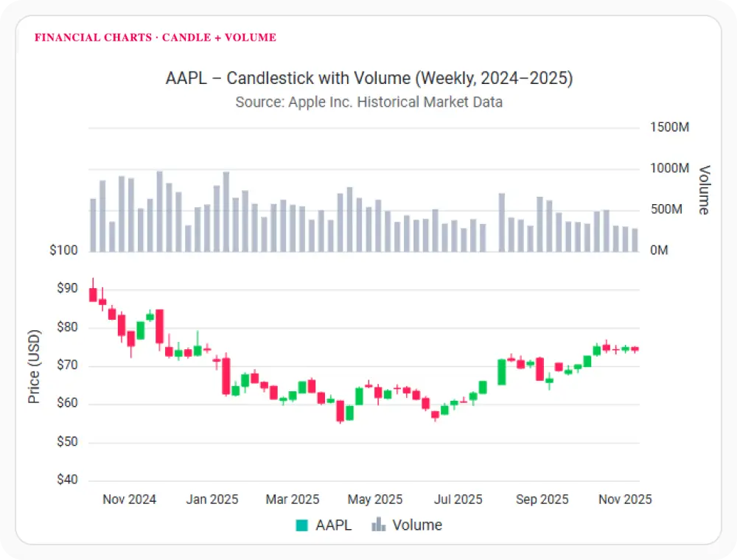Click the first red candlestick near $90
Screen dimensions: 737x560
point(93,295)
